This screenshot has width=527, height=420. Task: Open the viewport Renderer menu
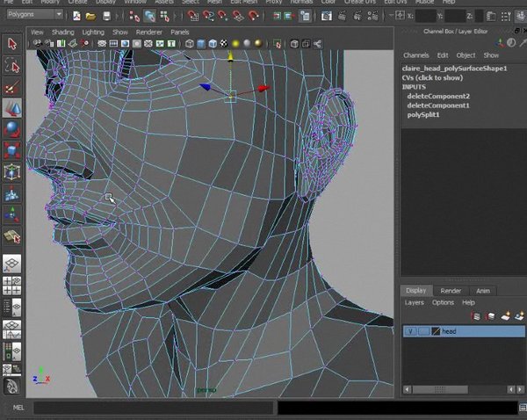tap(149, 33)
